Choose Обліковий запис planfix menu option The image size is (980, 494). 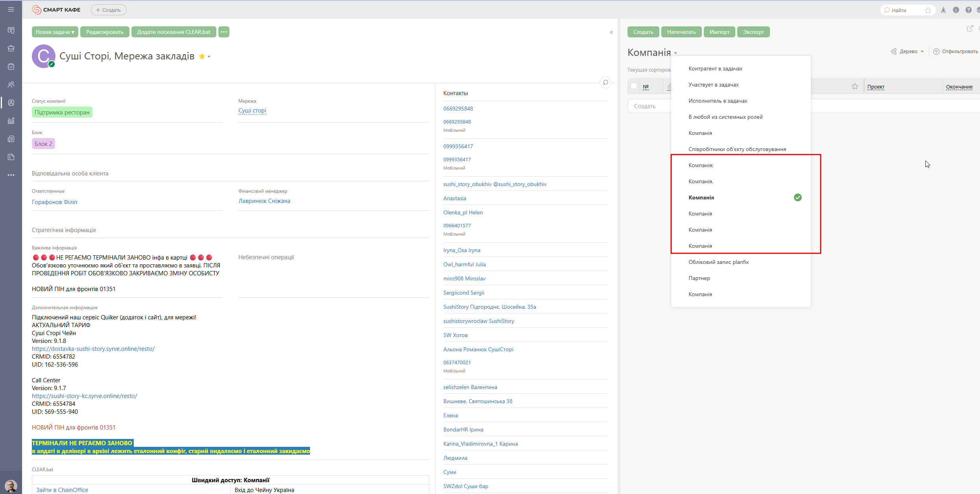pos(718,262)
